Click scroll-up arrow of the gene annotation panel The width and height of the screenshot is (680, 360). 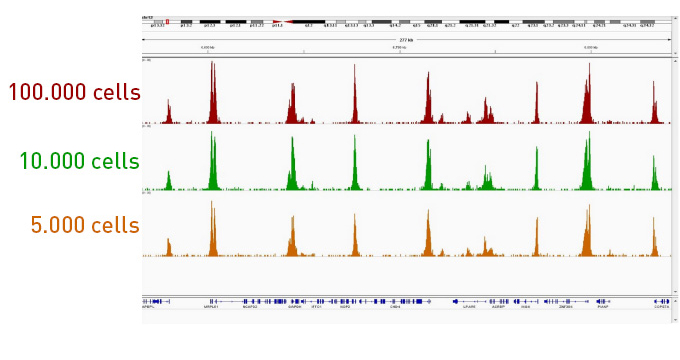(x=675, y=300)
